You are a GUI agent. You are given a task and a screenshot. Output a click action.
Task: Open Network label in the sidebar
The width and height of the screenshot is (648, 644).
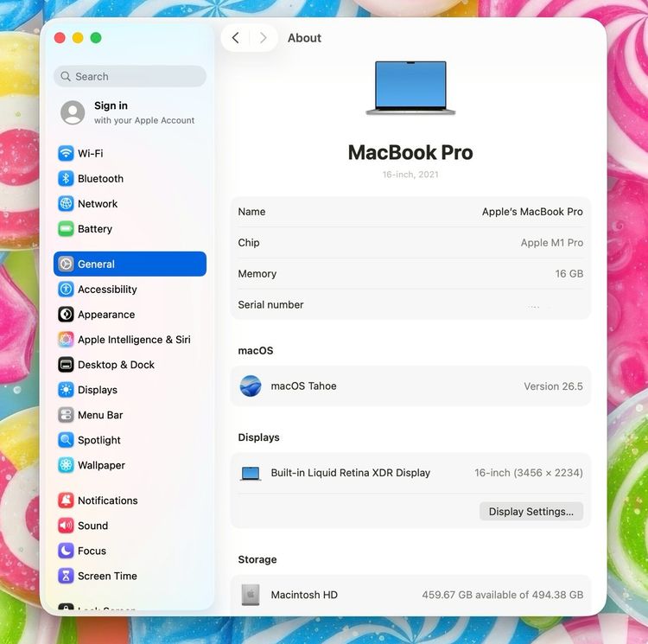point(98,204)
